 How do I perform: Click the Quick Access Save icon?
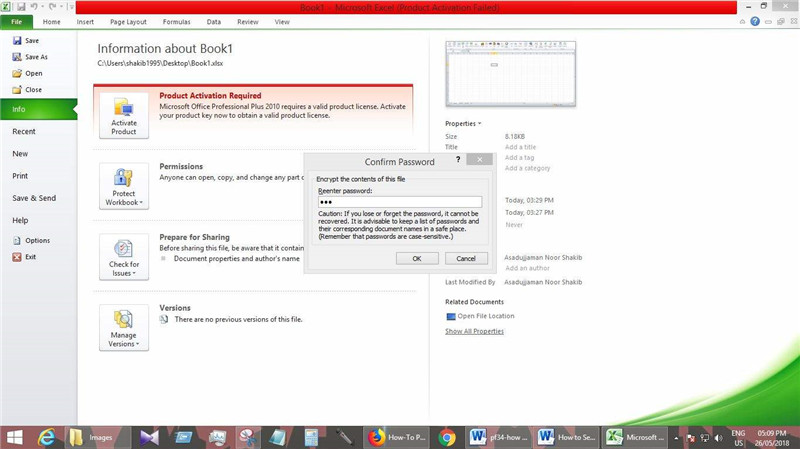pos(21,7)
